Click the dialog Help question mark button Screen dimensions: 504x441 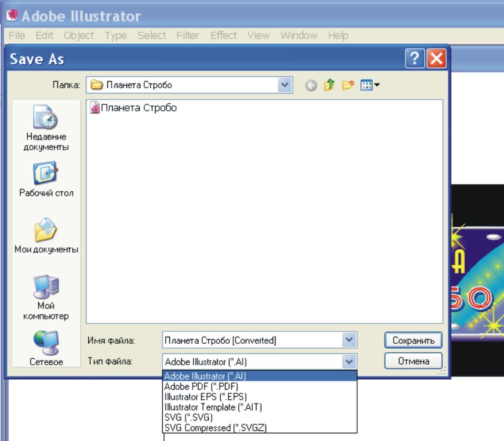(415, 58)
